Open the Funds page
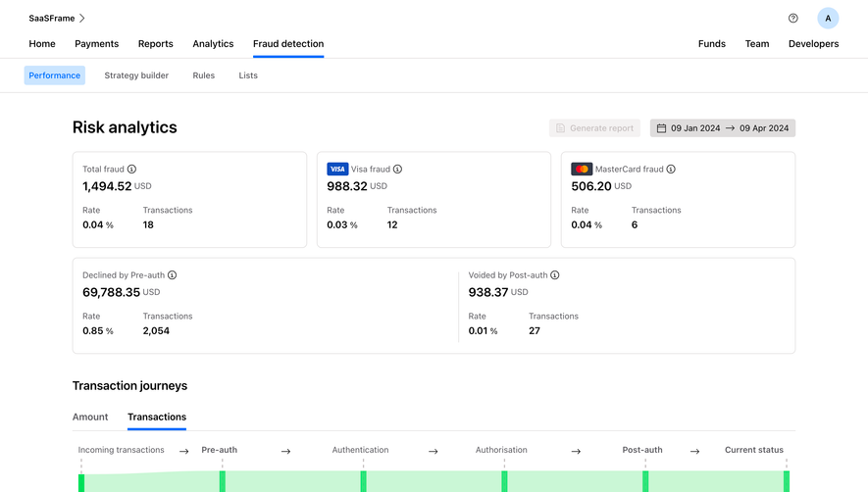 (712, 44)
